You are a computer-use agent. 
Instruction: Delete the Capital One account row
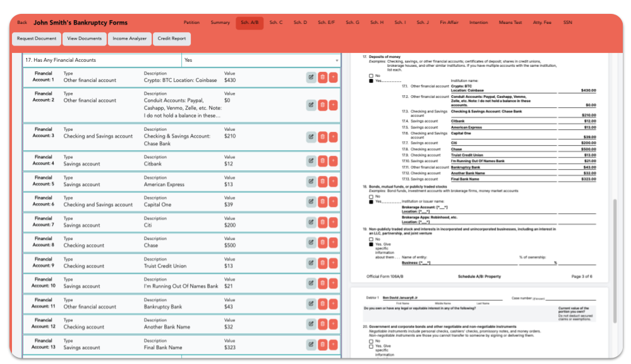(322, 202)
